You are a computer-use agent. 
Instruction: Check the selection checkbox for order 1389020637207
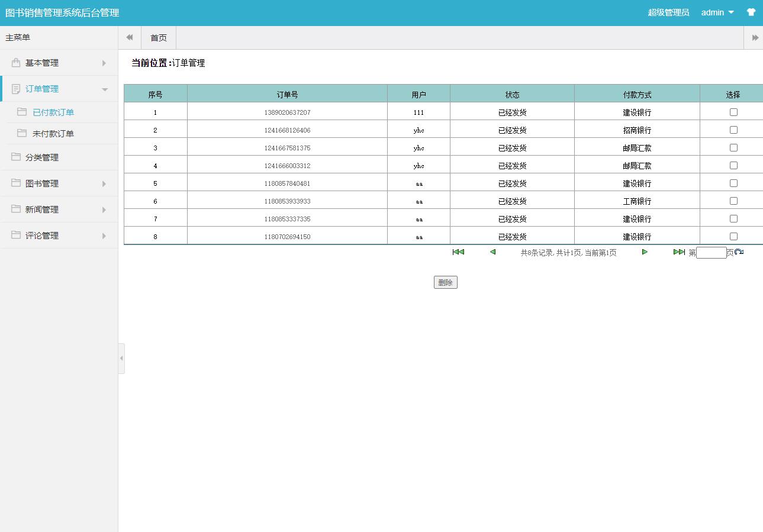(733, 111)
